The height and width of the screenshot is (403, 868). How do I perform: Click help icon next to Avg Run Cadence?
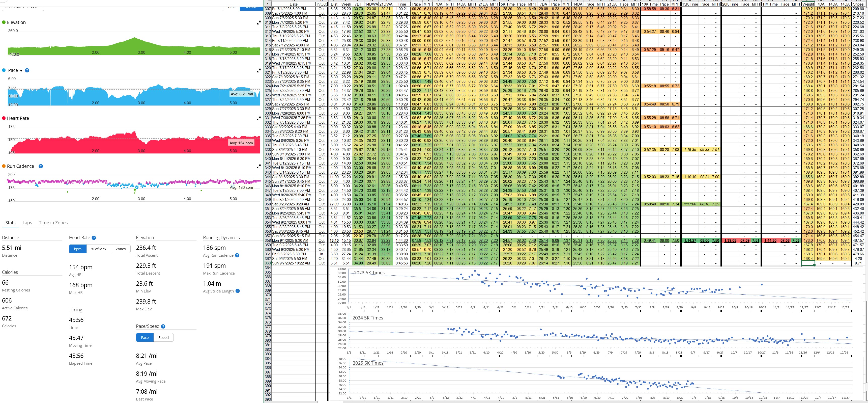[237, 255]
